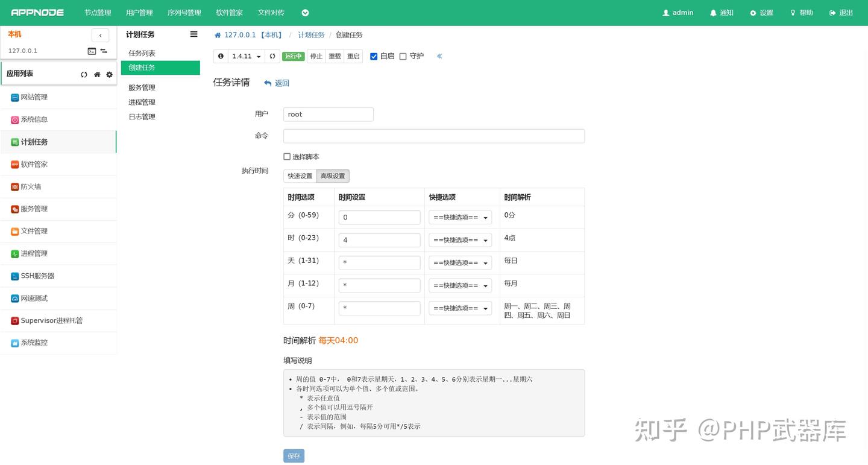Open the quick options dropdown for 分
868x465 pixels.
(460, 217)
